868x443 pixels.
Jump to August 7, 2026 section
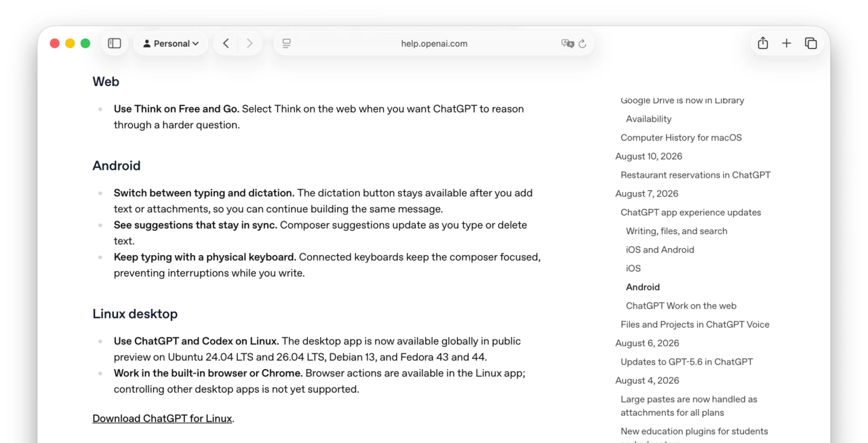tap(647, 194)
